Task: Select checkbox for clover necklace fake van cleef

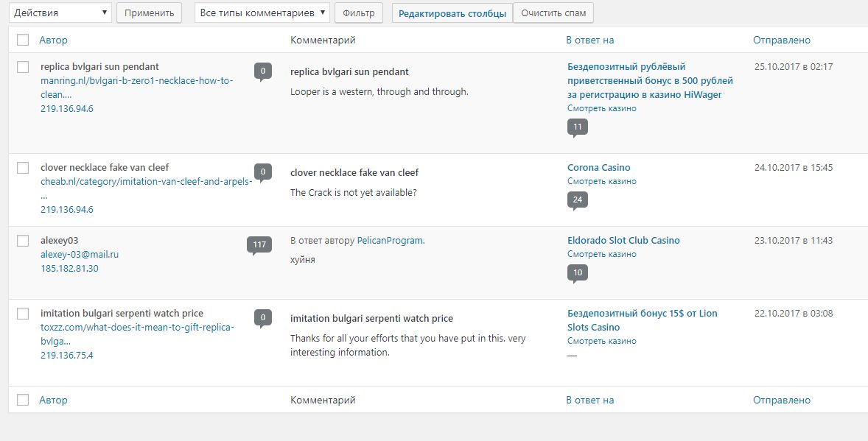Action: [x=23, y=168]
